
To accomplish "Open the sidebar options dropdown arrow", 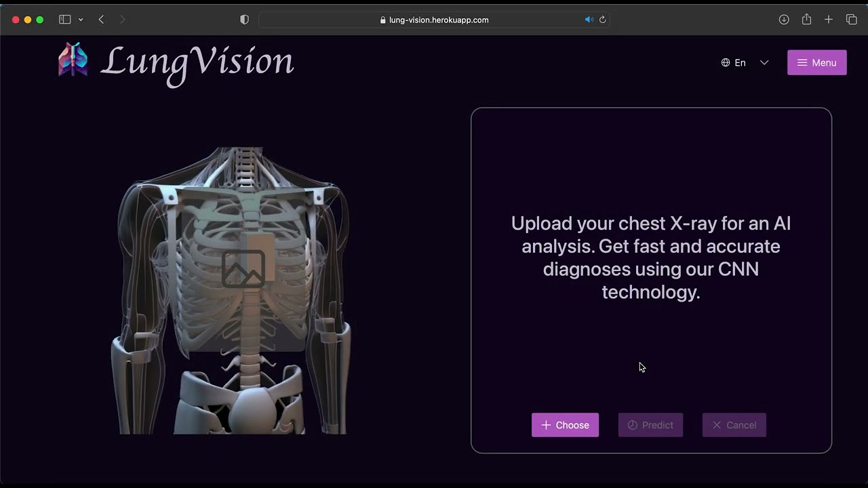I will [x=80, y=20].
